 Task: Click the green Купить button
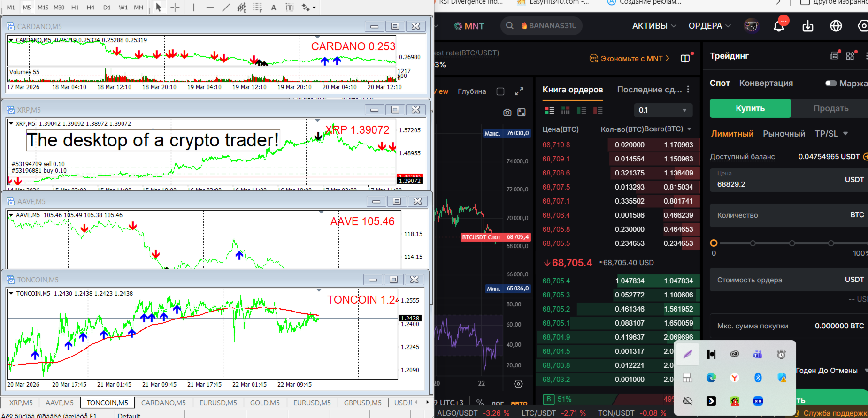pyautogui.click(x=750, y=108)
